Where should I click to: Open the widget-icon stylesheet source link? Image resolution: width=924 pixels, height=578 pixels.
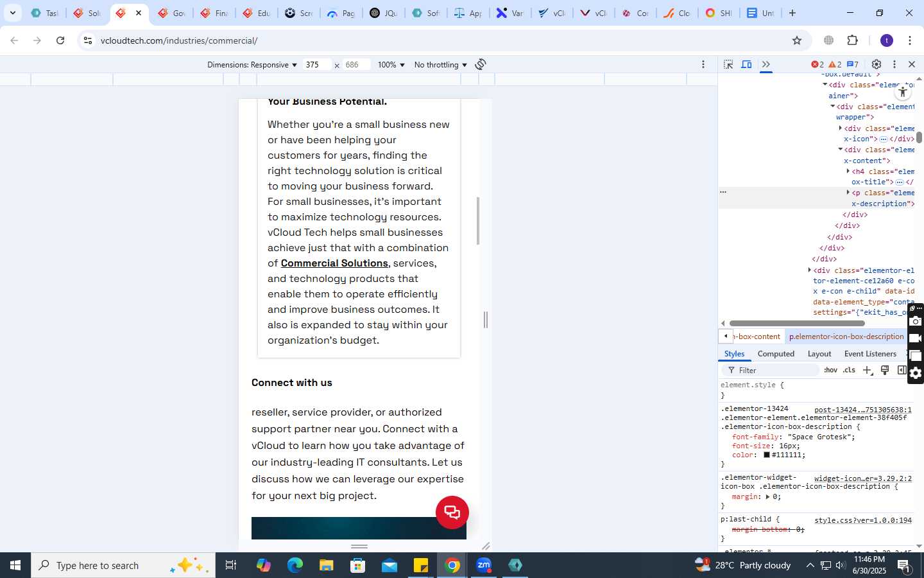point(863,478)
